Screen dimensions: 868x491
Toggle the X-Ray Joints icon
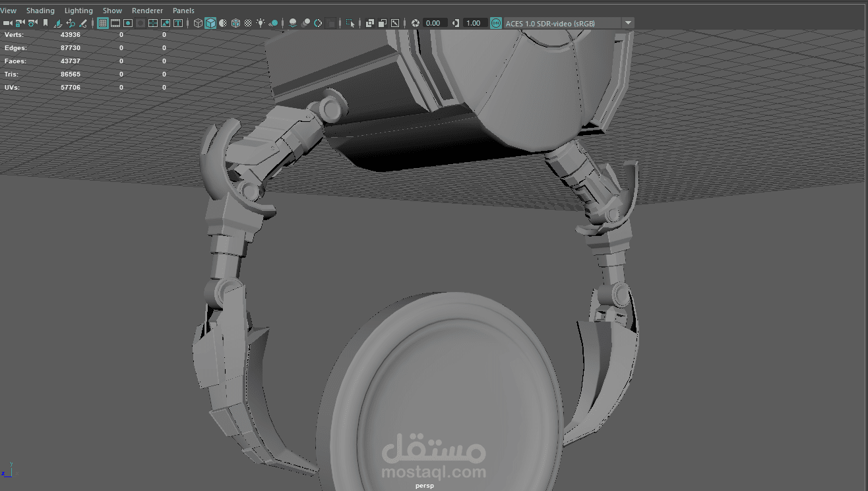pyautogui.click(x=394, y=23)
